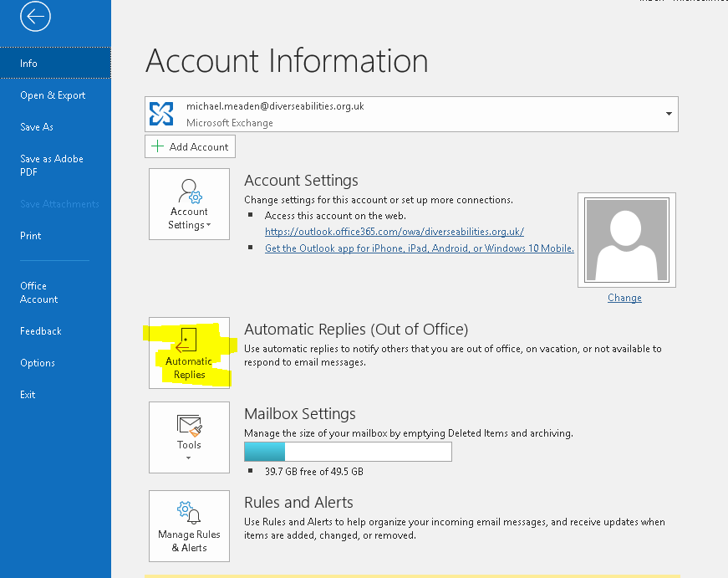Click the Microsoft Exchange account icon

coord(161,114)
